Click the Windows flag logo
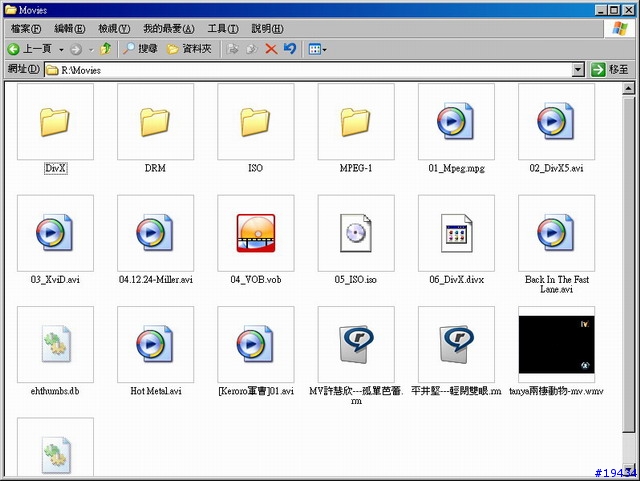This screenshot has height=481, width=640. coord(620,28)
